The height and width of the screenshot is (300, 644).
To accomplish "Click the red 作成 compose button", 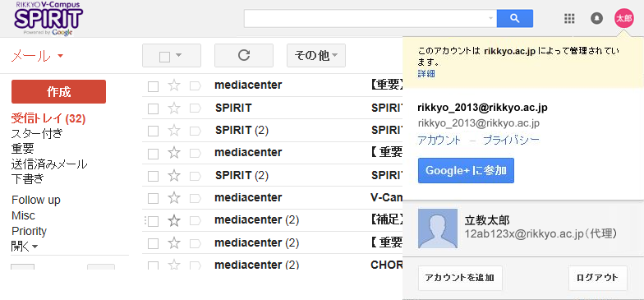I will [59, 92].
